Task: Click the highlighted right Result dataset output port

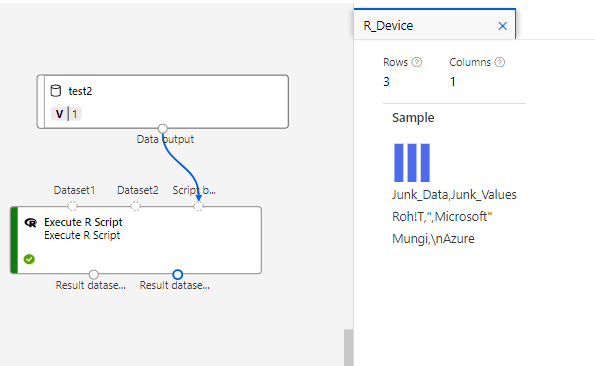Action: pyautogui.click(x=178, y=274)
